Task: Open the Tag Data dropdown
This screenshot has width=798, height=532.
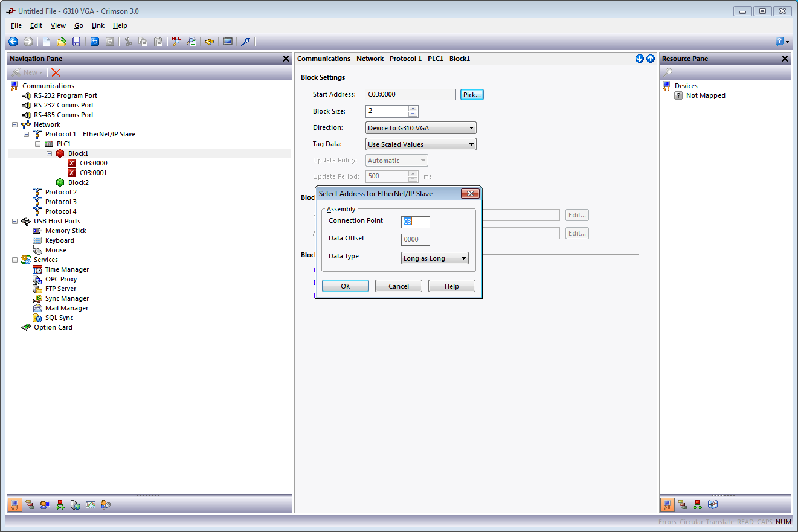Action: tap(421, 144)
